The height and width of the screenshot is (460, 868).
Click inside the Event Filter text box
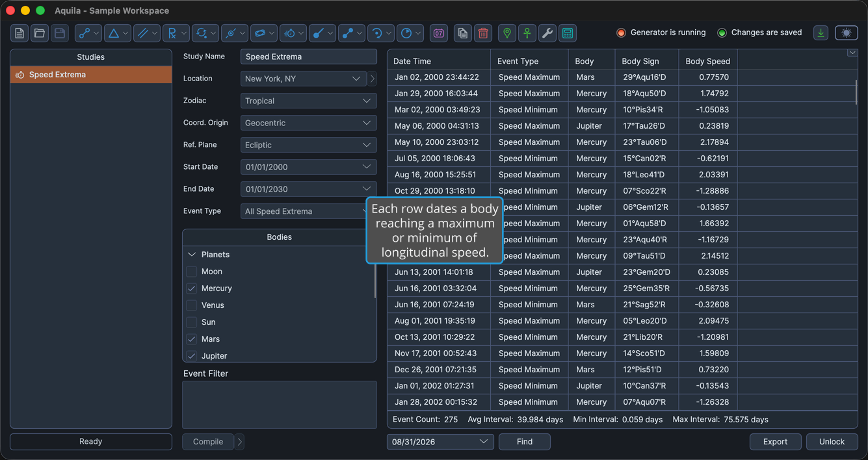280,405
